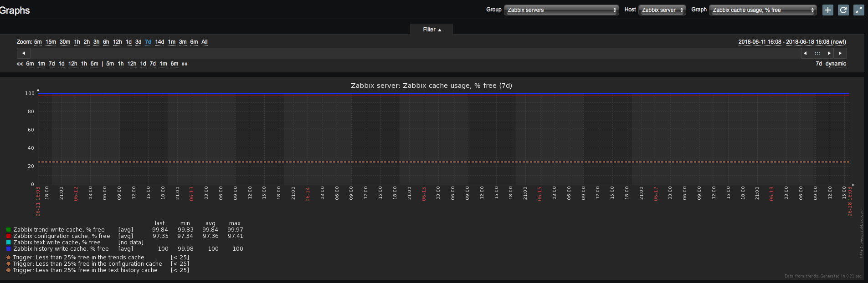Click the scrollbar grip handle icon
Screen dimensions: 868x283
(x=817, y=53)
